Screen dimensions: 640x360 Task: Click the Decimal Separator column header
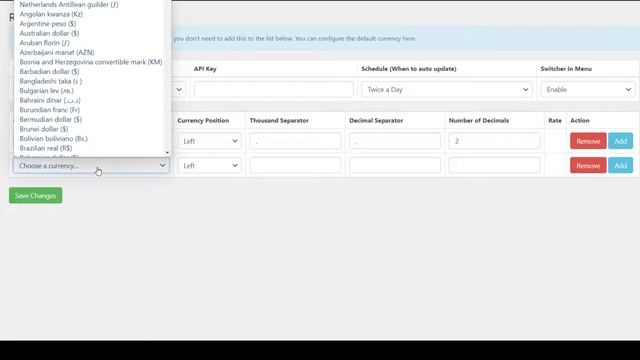click(x=376, y=120)
